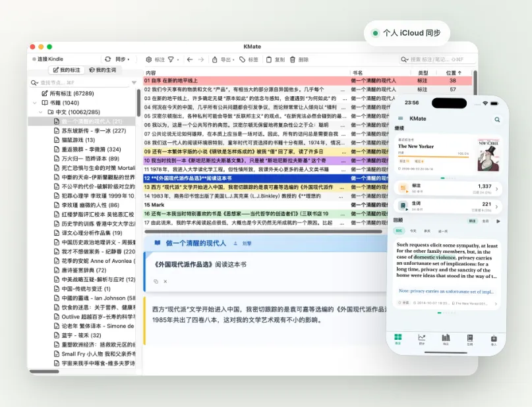Click the 类型 column header
The image size is (532, 407).
(x=423, y=73)
